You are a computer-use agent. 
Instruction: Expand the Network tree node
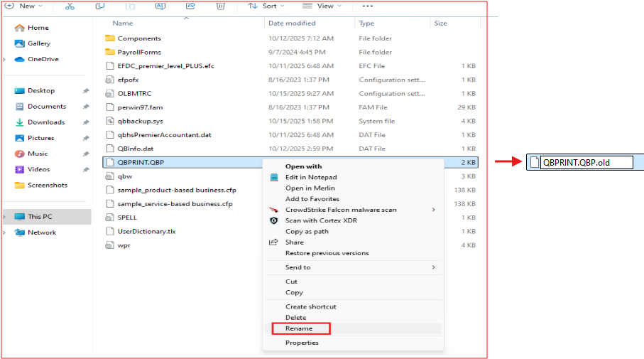pos(4,232)
